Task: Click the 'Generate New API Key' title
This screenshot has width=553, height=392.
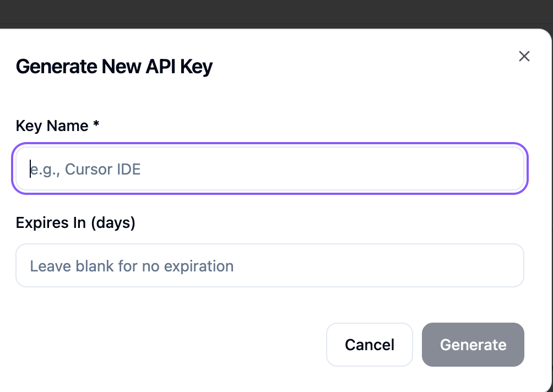Action: [x=114, y=66]
